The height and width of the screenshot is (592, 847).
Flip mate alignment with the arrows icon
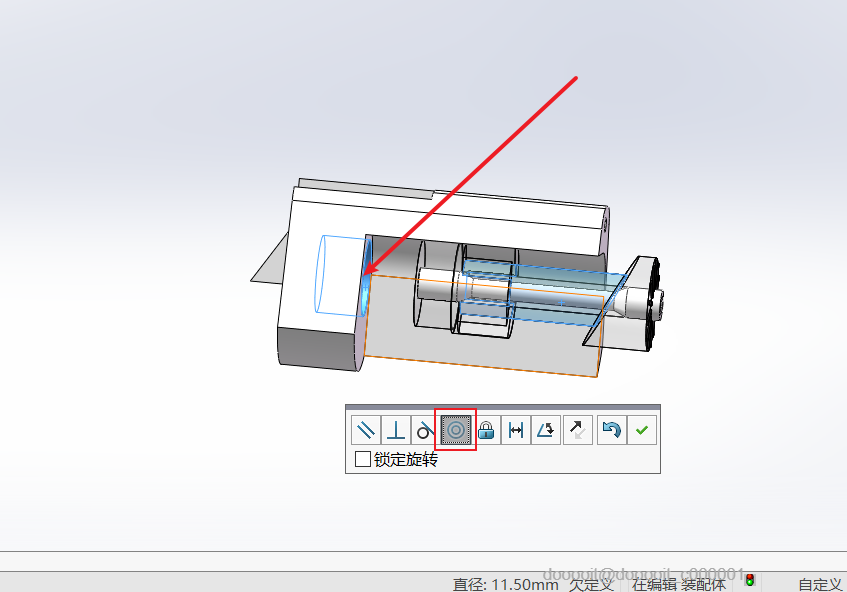coord(577,430)
